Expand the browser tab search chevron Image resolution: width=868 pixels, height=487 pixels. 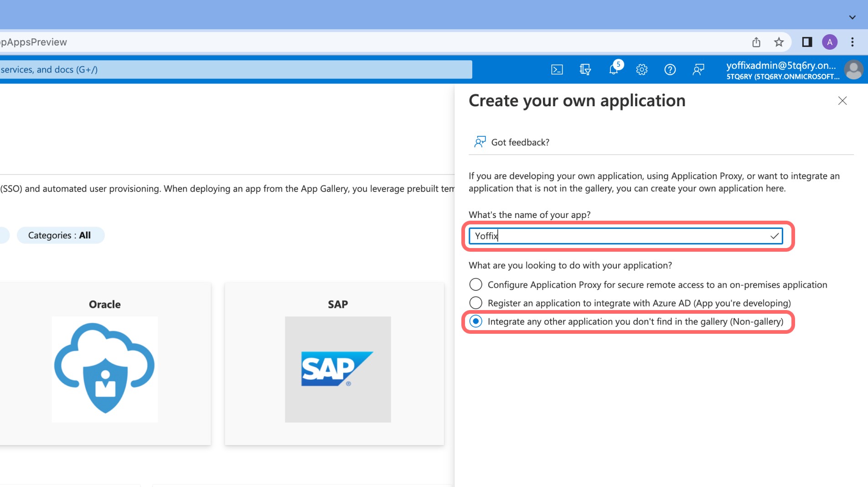852,17
